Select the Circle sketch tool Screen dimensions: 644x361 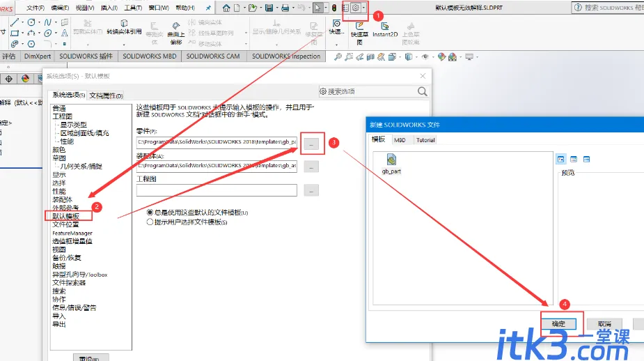point(31,22)
